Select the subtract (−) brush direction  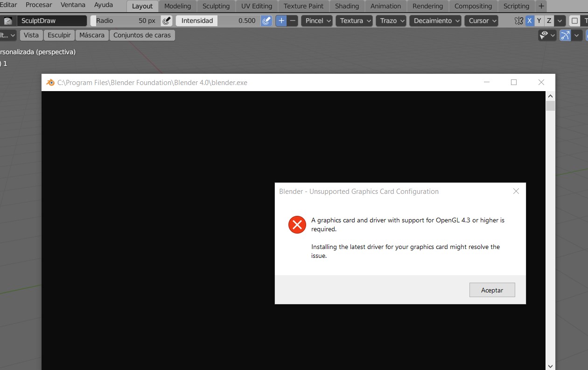293,21
